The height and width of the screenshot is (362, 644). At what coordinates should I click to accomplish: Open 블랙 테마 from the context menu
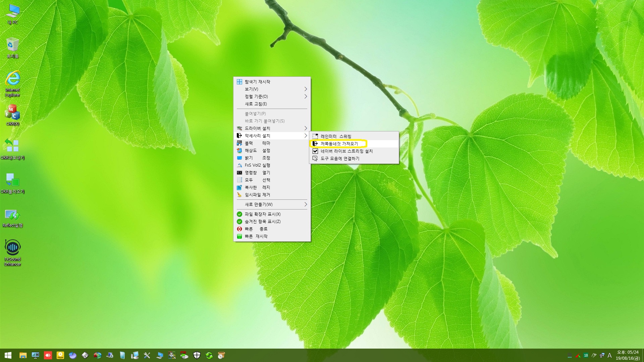click(272, 143)
